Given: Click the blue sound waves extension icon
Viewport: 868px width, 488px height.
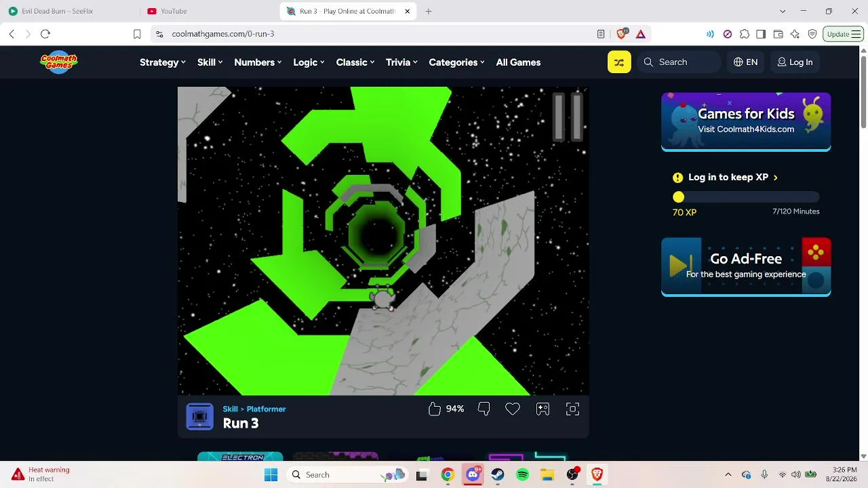Looking at the screenshot, I should tap(710, 34).
